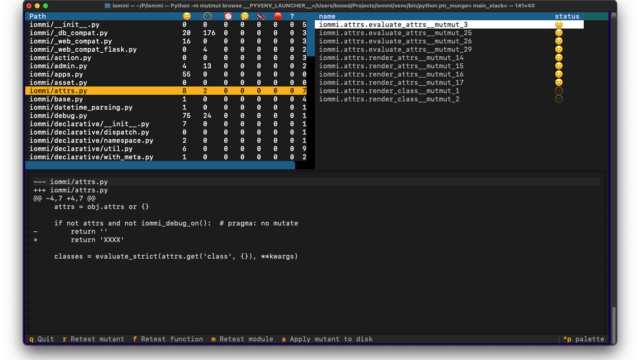Image resolution: width=640 pixels, height=360 pixels.
Task: Click status emoji of evaluate_attrs__mutmut_29
Action: [x=559, y=49]
